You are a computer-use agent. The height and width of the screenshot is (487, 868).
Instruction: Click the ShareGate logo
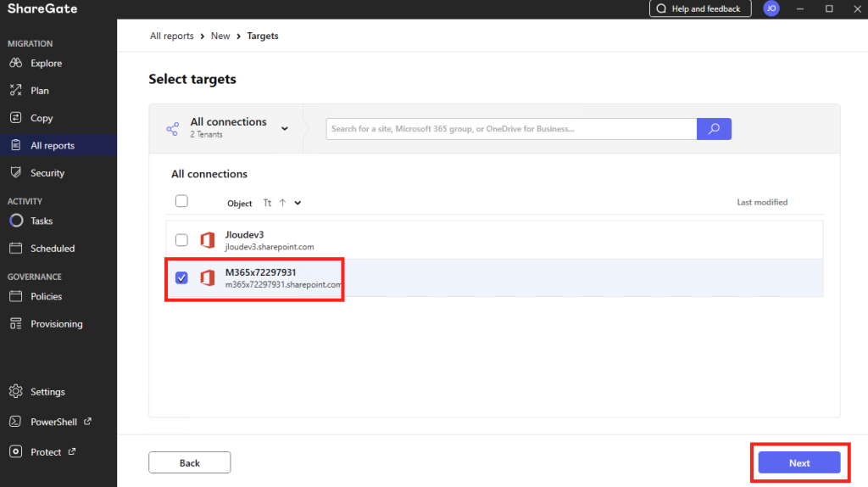(x=42, y=8)
